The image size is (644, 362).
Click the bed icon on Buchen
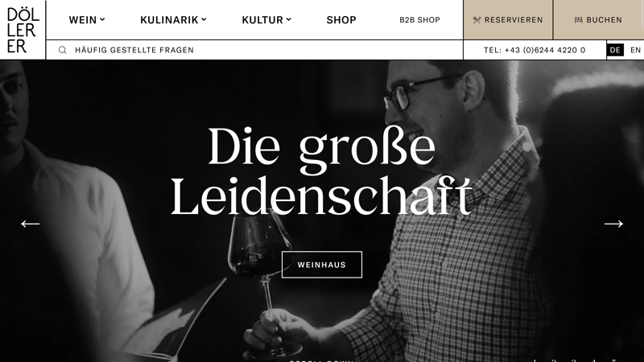point(578,19)
